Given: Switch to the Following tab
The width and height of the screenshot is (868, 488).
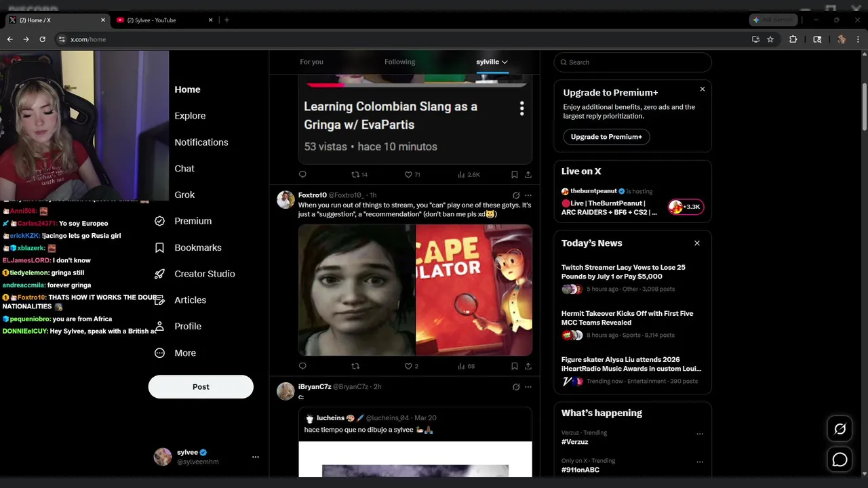Looking at the screenshot, I should [399, 62].
